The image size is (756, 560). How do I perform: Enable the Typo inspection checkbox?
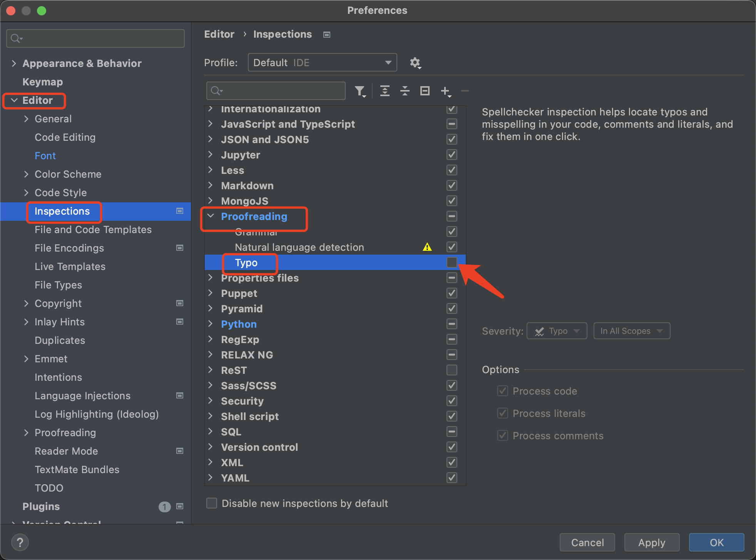452,263
